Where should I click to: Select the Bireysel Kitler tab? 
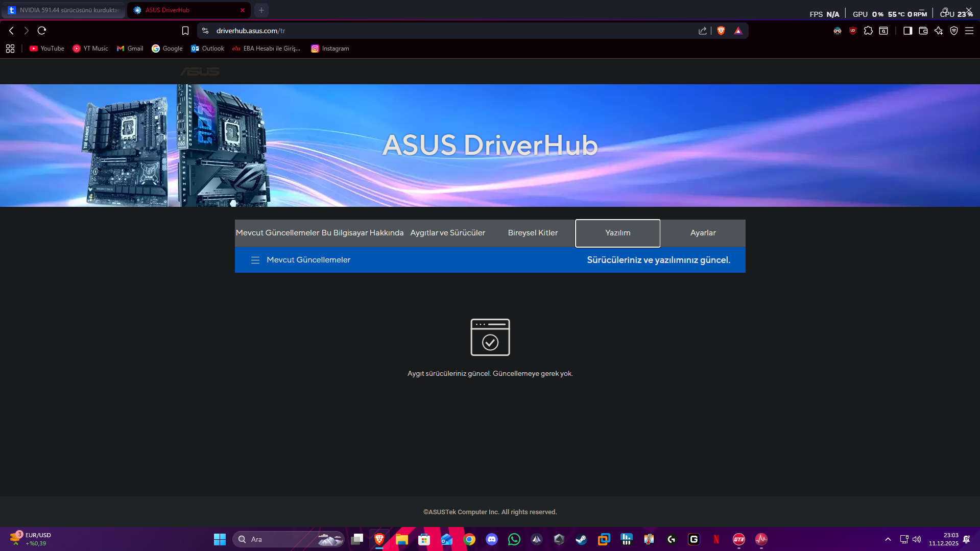pyautogui.click(x=533, y=233)
